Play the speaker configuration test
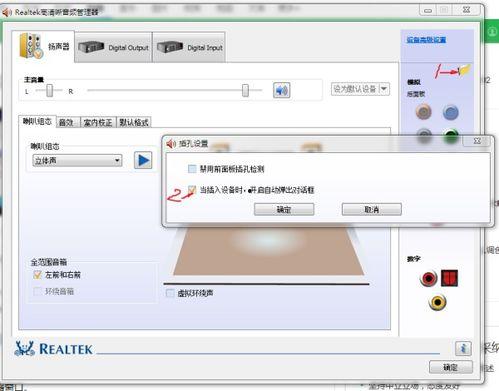 143,160
